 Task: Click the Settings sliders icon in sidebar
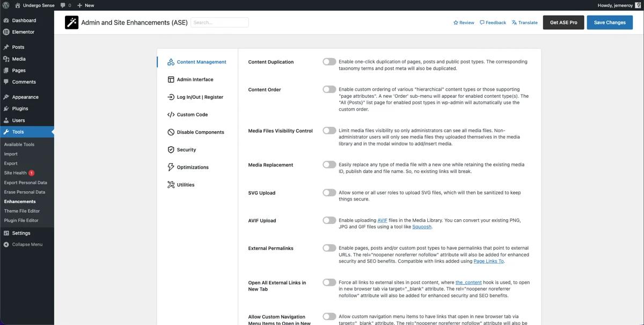[6, 233]
